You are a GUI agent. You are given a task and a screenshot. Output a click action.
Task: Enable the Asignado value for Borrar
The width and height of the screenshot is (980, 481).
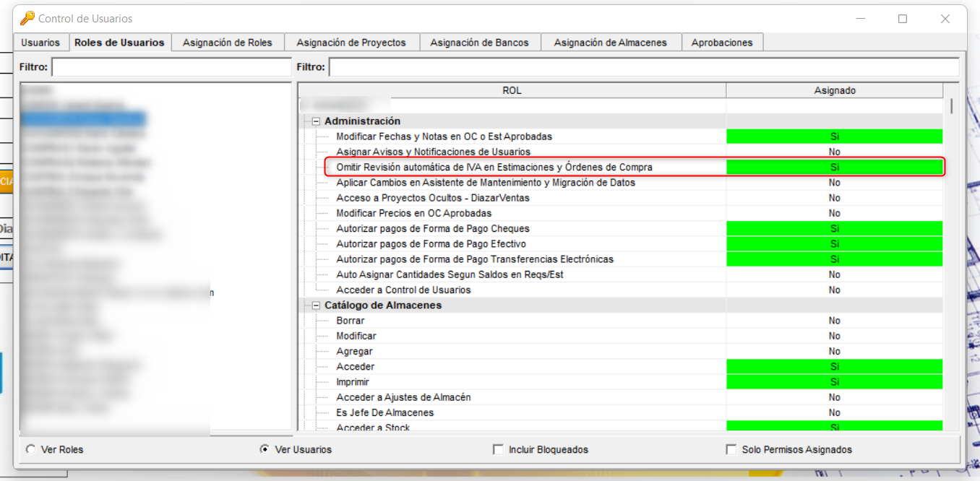coord(834,320)
